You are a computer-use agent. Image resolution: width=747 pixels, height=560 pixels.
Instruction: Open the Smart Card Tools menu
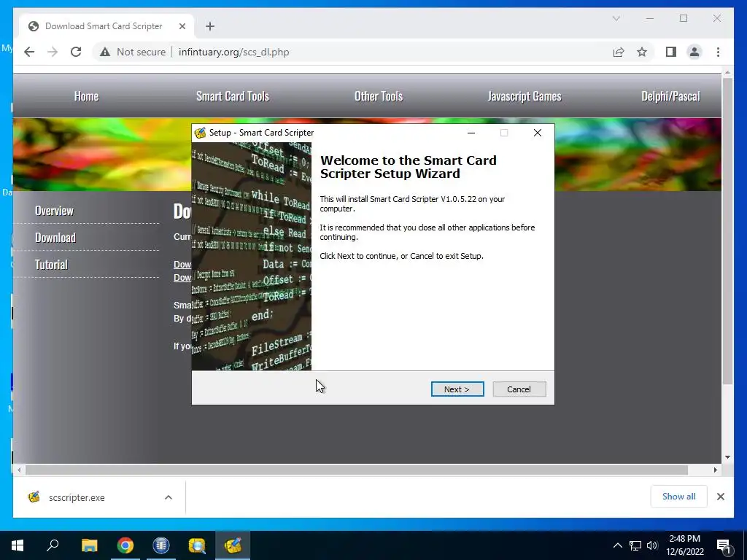(233, 96)
